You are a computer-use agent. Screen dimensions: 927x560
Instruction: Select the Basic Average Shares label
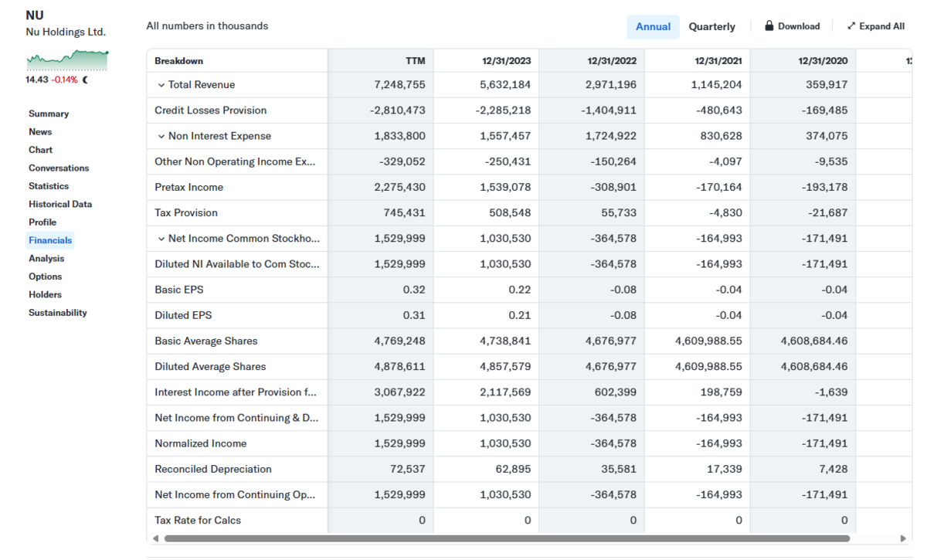206,341
